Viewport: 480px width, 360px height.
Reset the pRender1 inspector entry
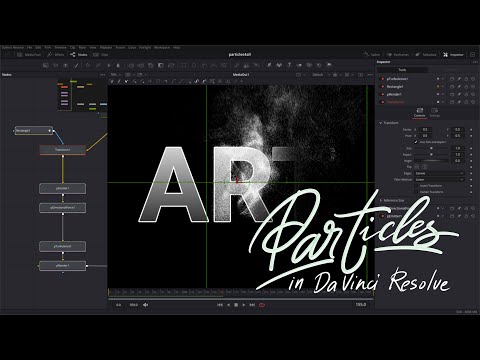click(x=473, y=94)
